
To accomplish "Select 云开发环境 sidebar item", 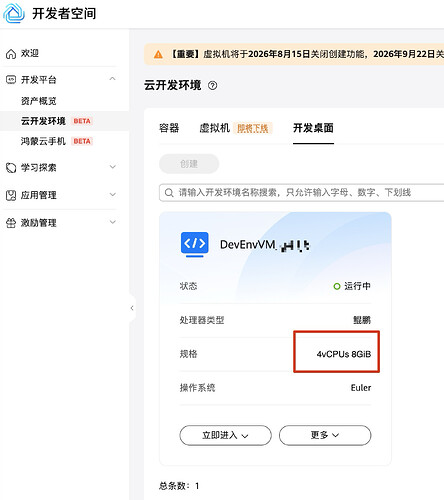I will [43, 121].
